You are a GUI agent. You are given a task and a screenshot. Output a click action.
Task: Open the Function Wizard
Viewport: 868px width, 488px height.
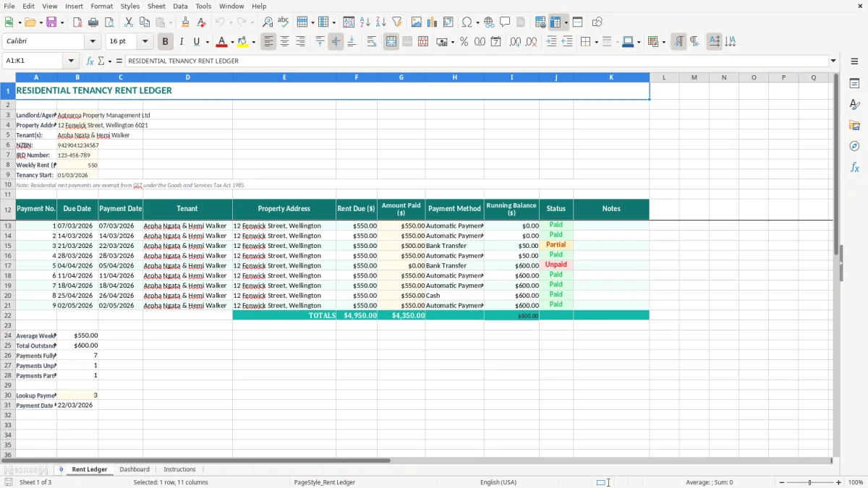click(x=90, y=61)
